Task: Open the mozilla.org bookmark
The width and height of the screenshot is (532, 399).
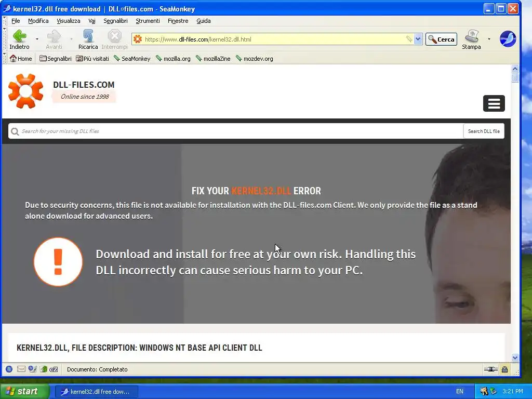Action: 174,58
